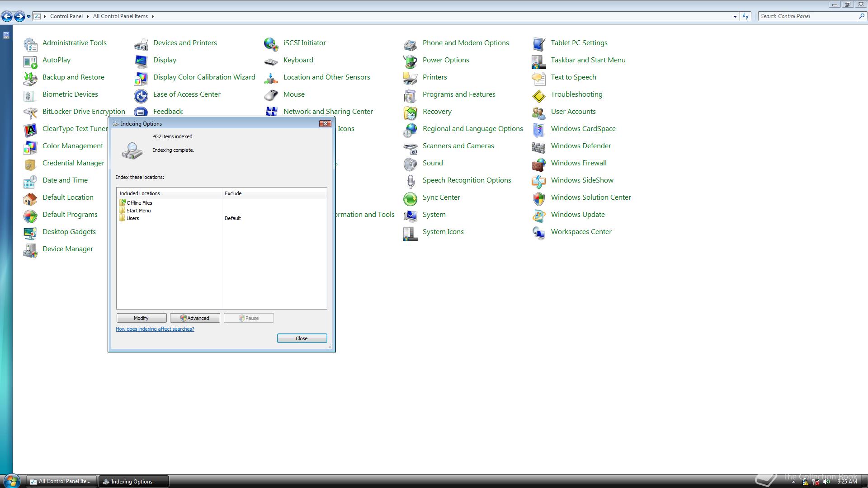Open 'How does indexing affect searches?' link
This screenshot has width=868, height=488.
pos(155,329)
